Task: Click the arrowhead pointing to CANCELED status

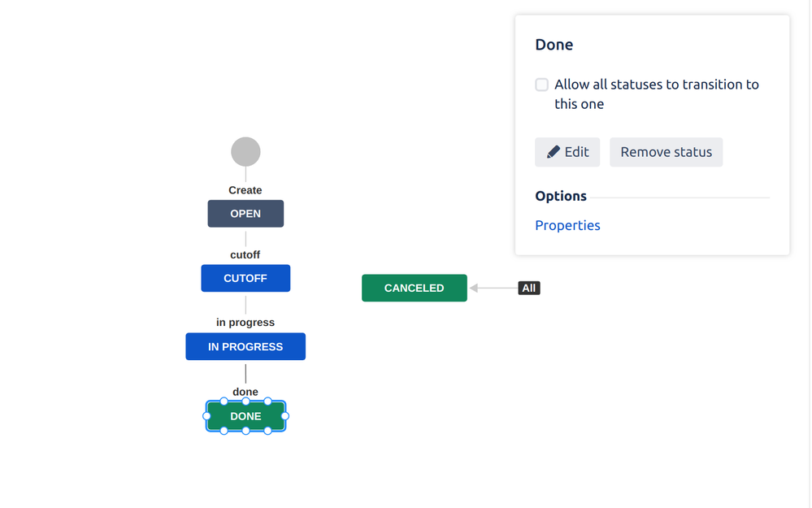Action: (x=473, y=288)
